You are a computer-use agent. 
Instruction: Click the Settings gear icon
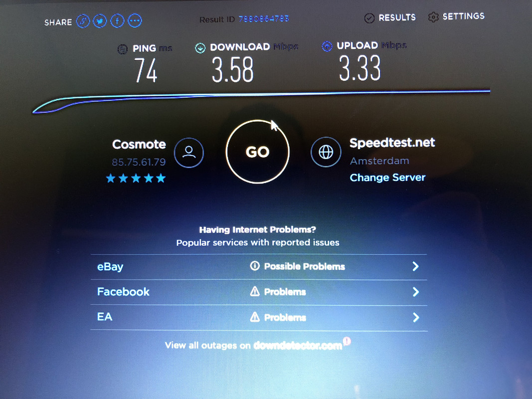tap(433, 17)
